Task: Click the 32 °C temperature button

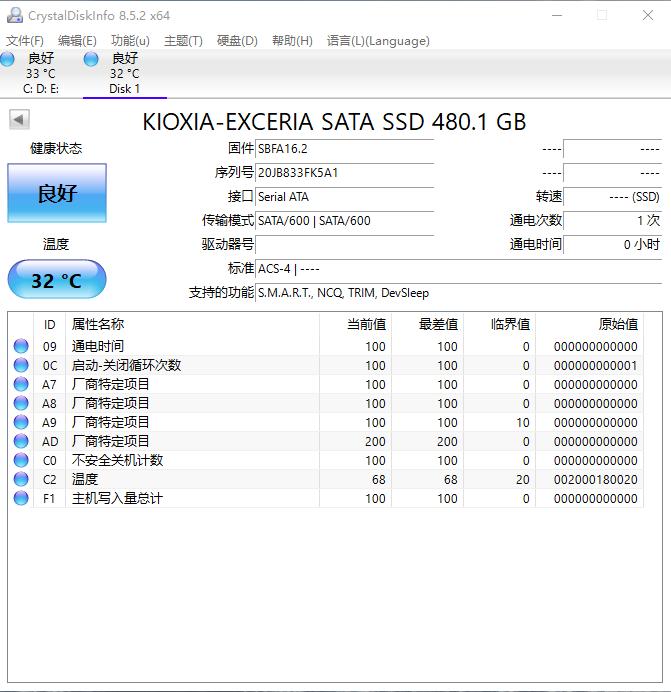Action: click(57, 279)
